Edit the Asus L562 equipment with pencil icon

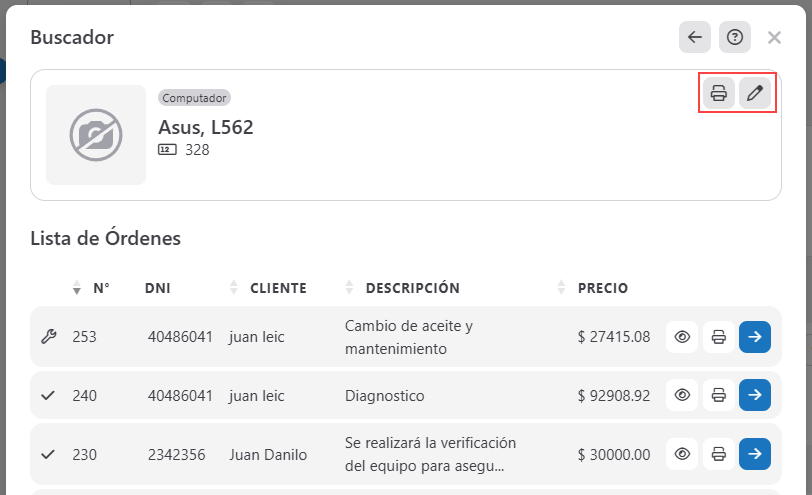[x=756, y=94]
